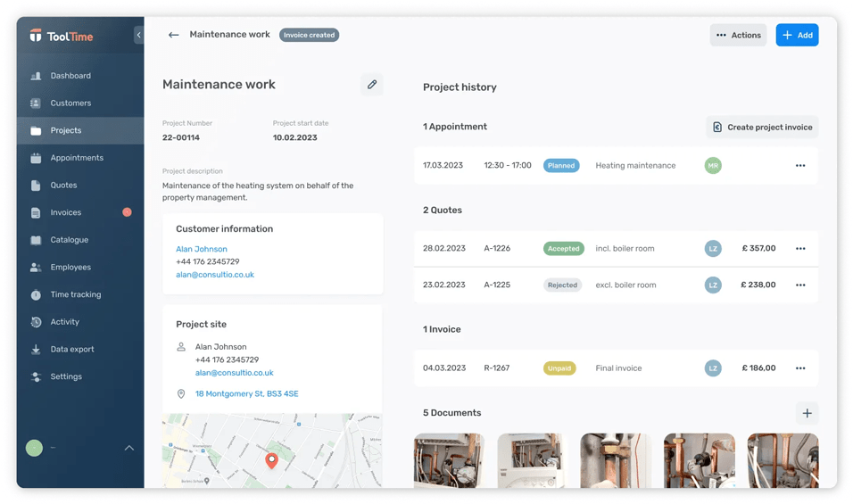853x504 pixels.
Task: Click the green user avatar
Action: point(34,448)
